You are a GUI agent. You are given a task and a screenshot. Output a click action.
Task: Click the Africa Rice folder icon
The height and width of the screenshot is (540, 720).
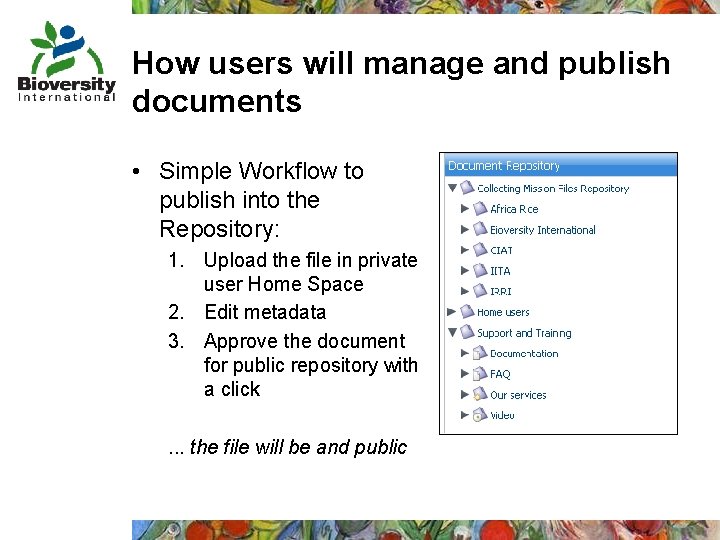[480, 208]
